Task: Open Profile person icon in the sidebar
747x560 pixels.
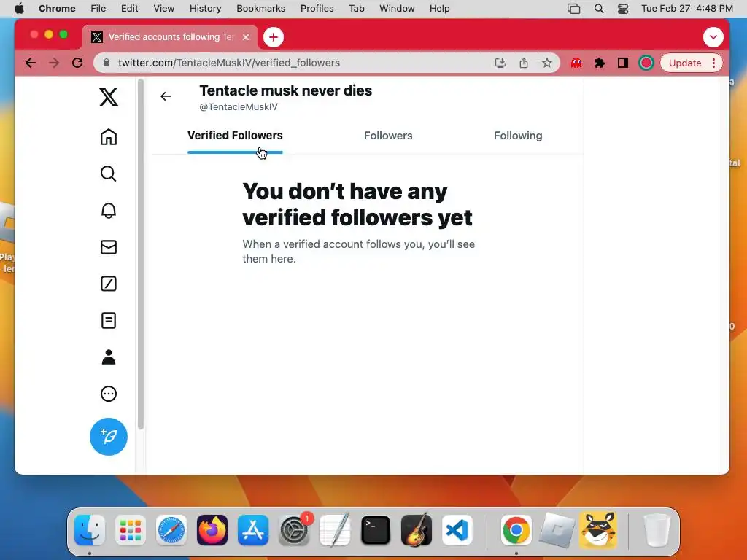Action: [x=109, y=357]
